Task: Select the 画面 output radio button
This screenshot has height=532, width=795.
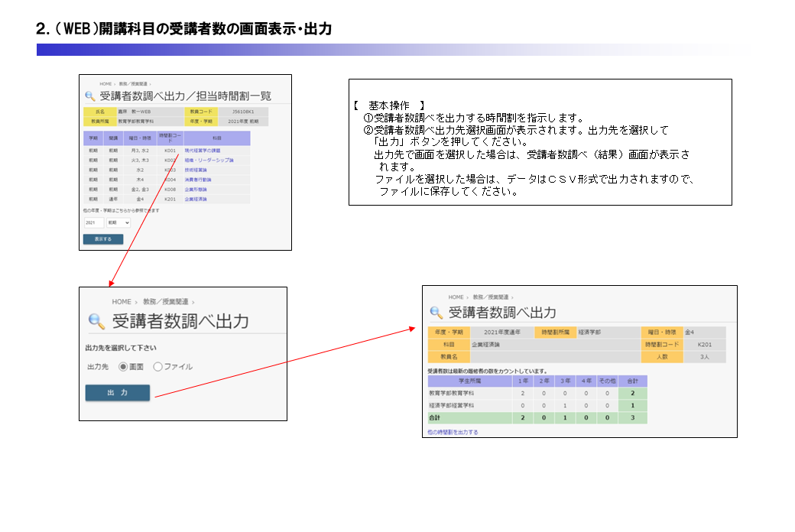Action: (x=123, y=366)
